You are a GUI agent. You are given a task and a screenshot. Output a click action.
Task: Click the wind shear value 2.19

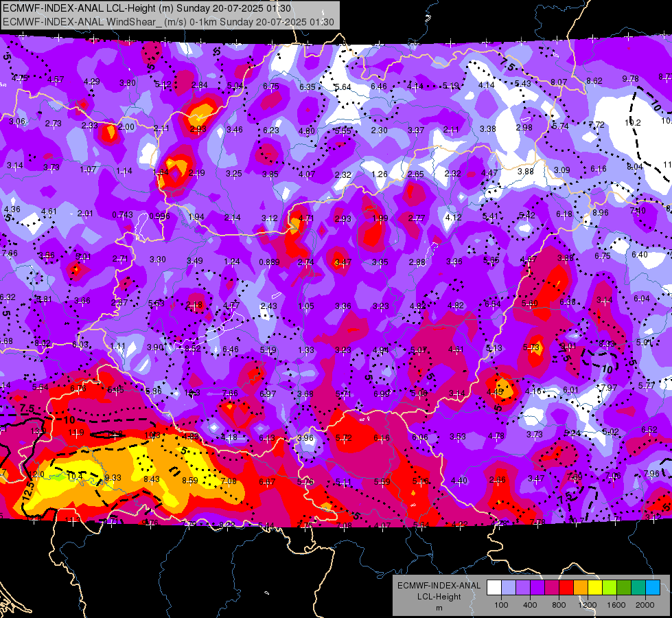[x=197, y=173]
